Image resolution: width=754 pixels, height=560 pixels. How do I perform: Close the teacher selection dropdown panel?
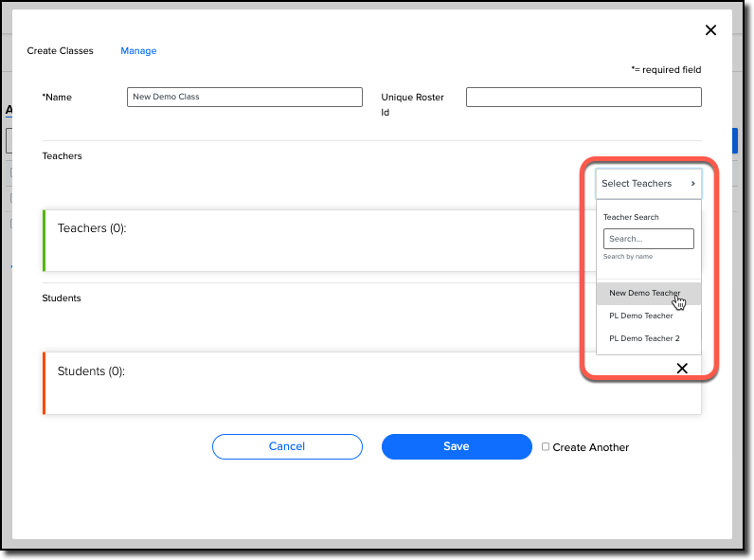tap(682, 369)
